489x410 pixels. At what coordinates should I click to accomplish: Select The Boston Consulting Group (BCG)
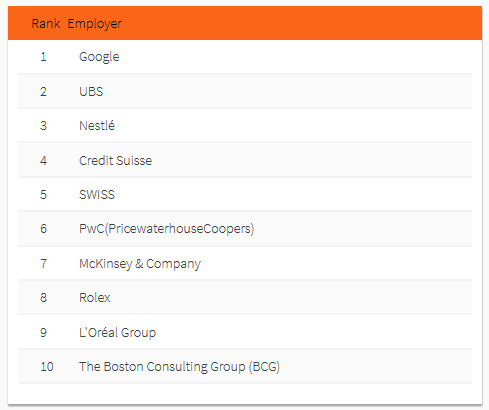[179, 367]
